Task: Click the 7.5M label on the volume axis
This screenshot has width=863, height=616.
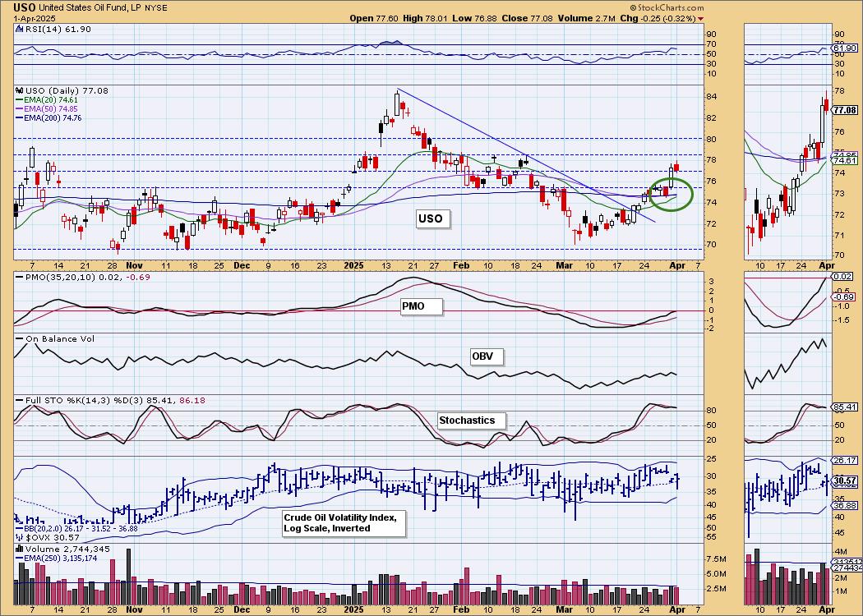Action: click(717, 559)
